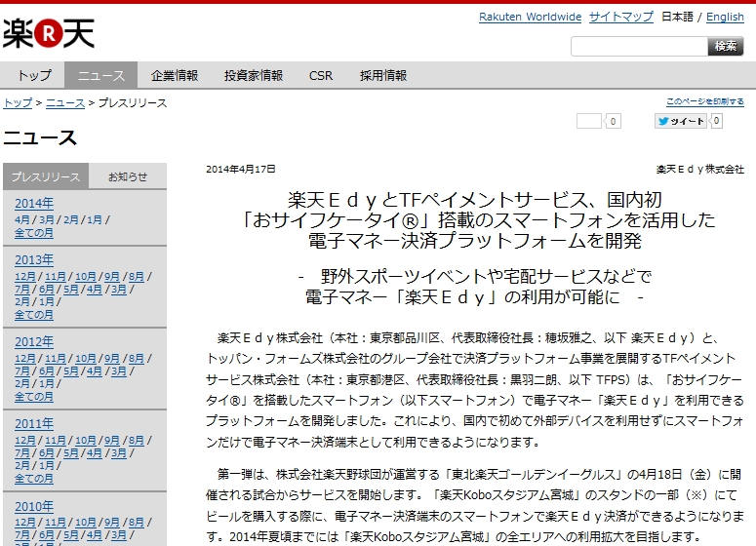
Task: Switch to the お知らせ sidebar tab
Action: [128, 176]
